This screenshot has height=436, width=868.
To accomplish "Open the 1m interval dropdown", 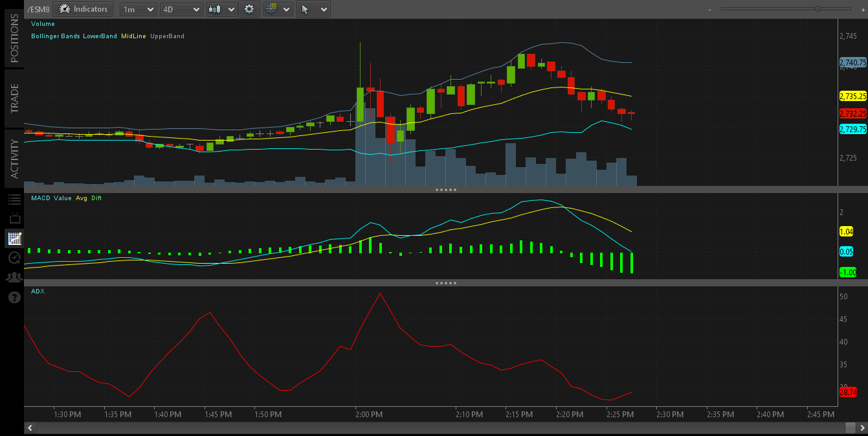I will (139, 10).
